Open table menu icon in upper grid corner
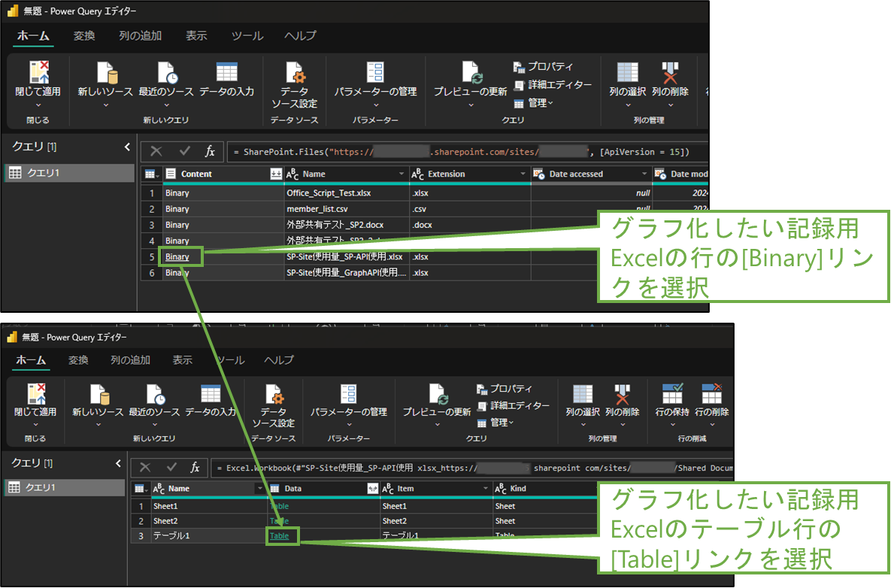This screenshot has height=588, width=891. [150, 174]
